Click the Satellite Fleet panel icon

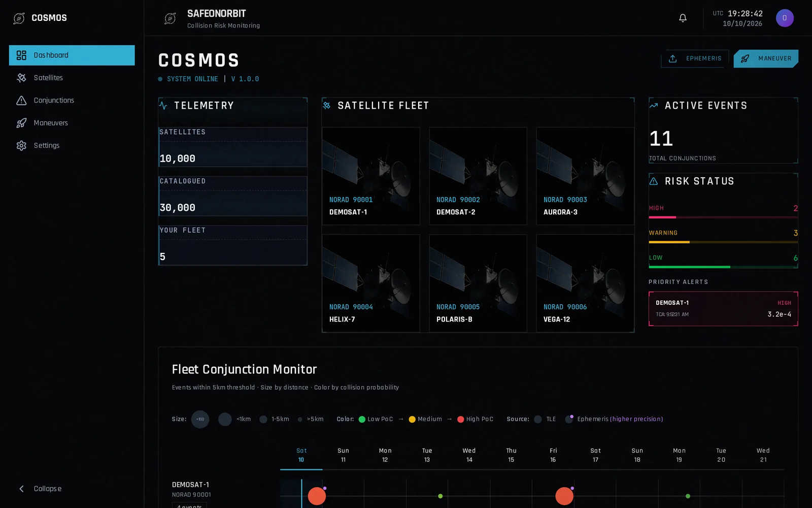coord(327,106)
